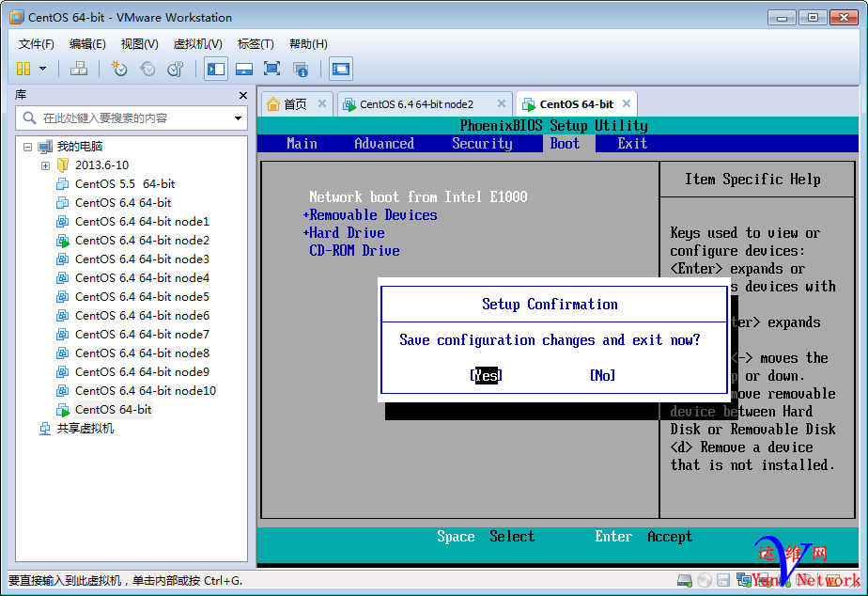Click the Unity mode toolbar icon
The width and height of the screenshot is (868, 596).
(301, 69)
